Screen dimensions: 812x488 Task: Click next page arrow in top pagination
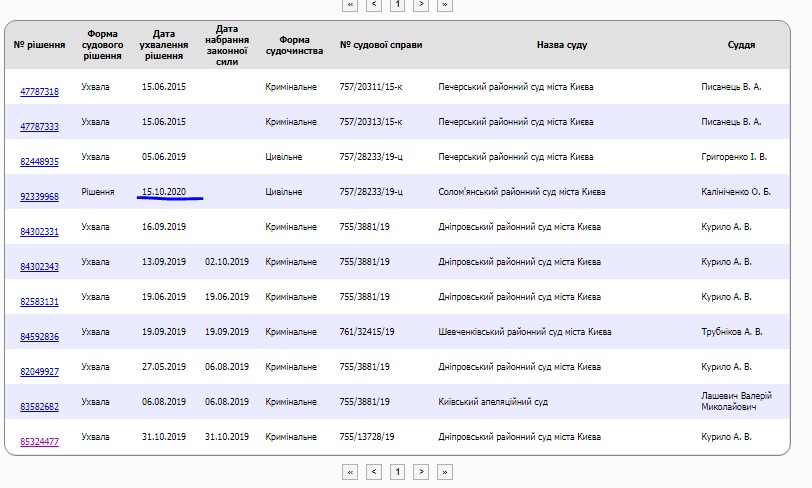pos(421,4)
